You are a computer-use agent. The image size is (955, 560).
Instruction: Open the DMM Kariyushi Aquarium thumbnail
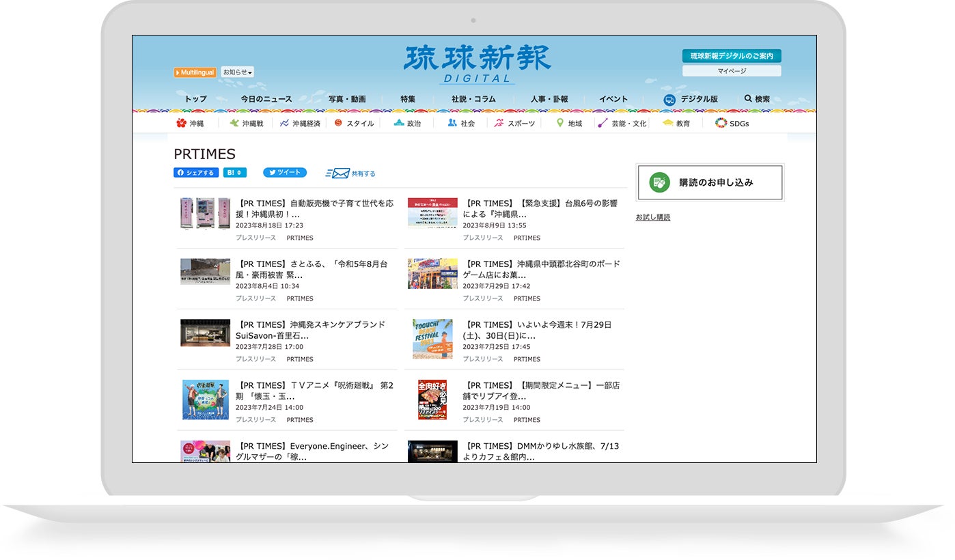pyautogui.click(x=432, y=451)
